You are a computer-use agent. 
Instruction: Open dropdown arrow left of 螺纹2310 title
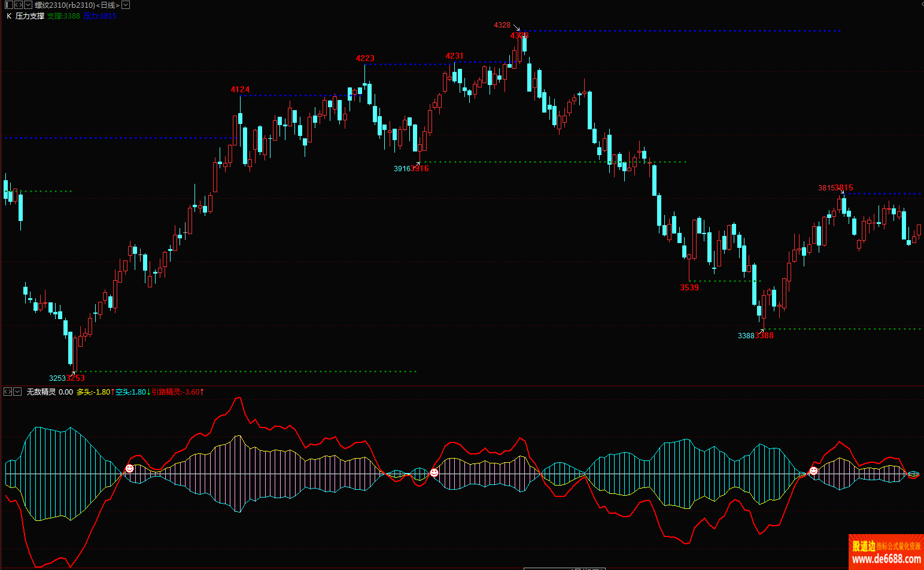tap(28, 5)
